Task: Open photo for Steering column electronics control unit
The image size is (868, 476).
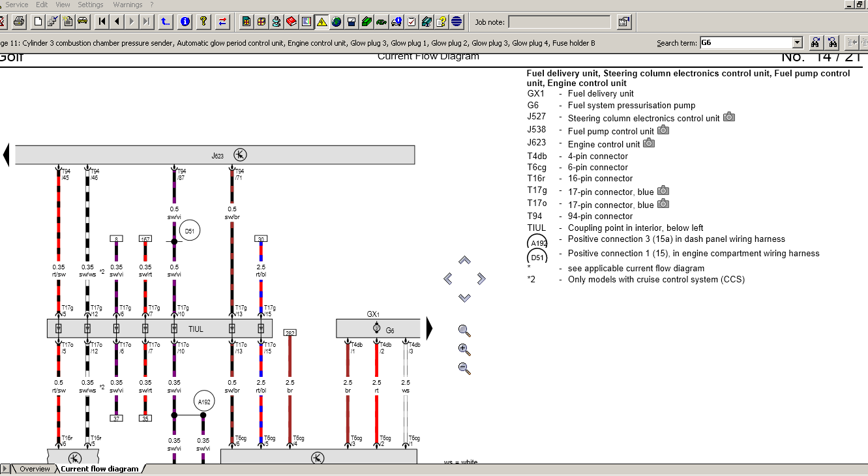Action: 729,117
